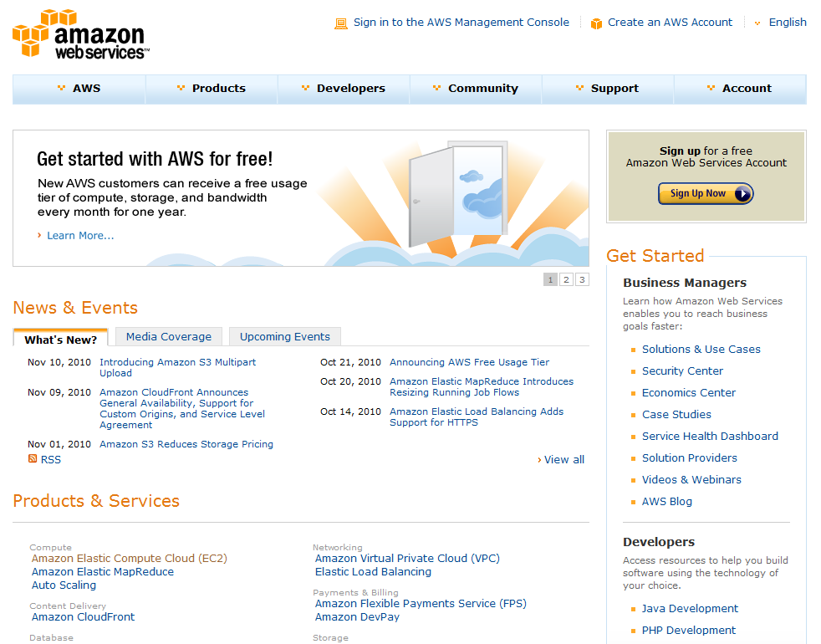Open the Amazon CloudFront product link
821x644 pixels.
pyautogui.click(x=83, y=617)
